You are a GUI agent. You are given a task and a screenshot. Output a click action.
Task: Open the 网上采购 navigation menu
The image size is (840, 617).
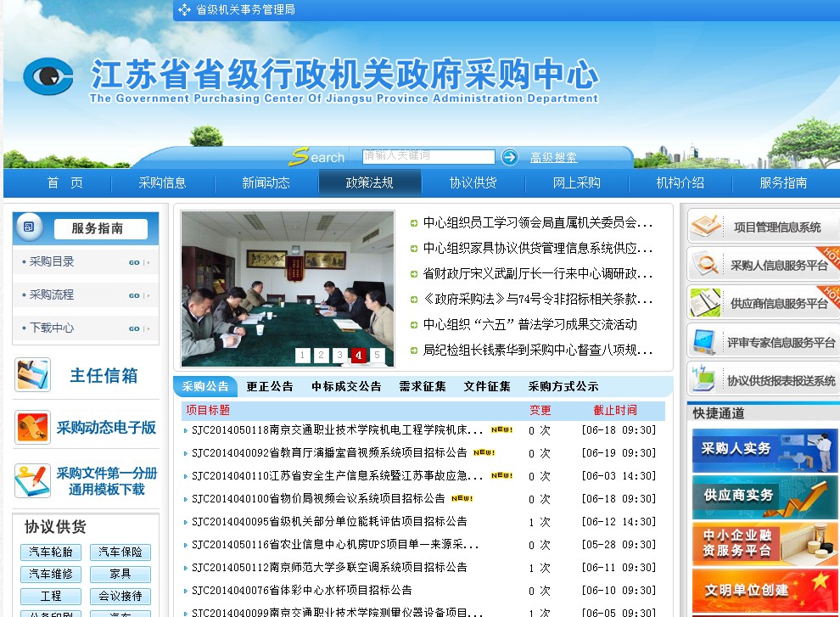pyautogui.click(x=577, y=182)
